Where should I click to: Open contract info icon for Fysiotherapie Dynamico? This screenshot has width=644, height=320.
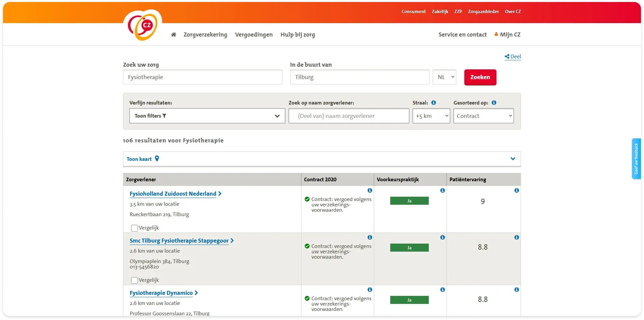(370, 290)
